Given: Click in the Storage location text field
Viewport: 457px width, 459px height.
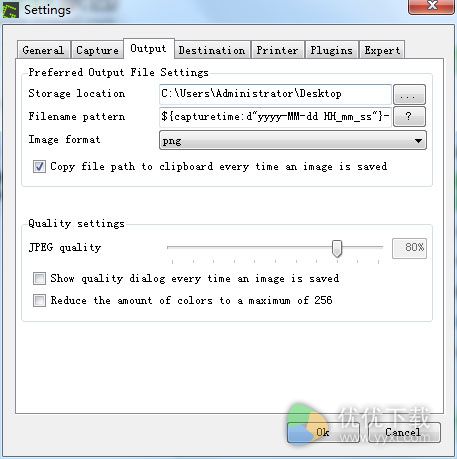Looking at the screenshot, I should click(275, 94).
